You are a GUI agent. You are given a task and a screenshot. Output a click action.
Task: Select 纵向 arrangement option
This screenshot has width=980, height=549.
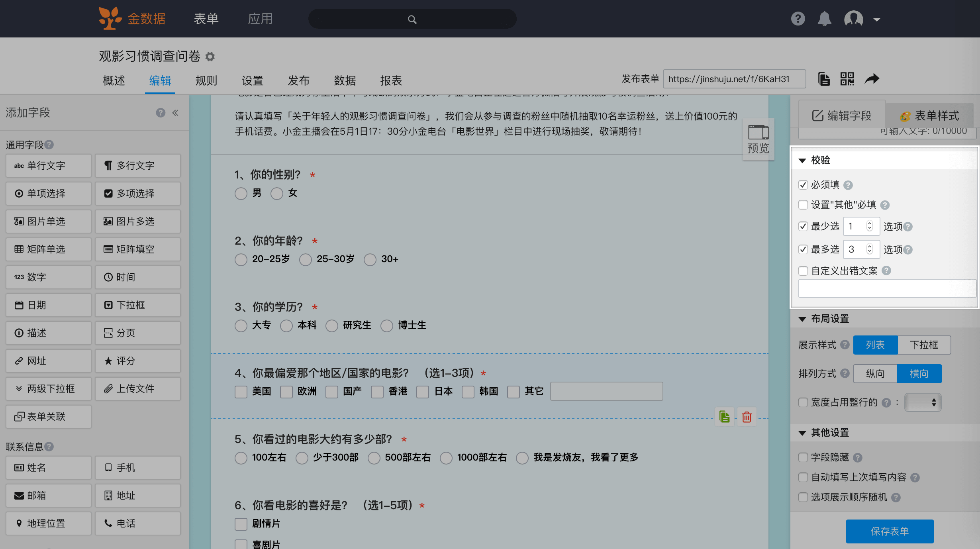click(875, 374)
